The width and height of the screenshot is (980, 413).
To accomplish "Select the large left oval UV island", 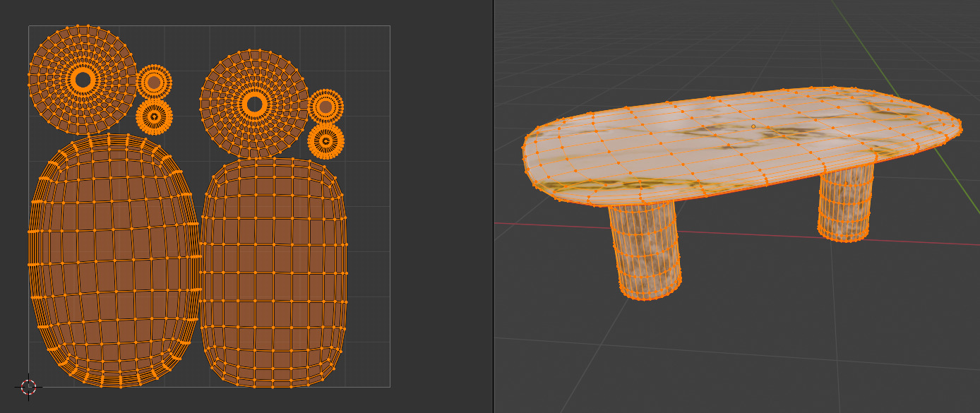I will tap(114, 261).
